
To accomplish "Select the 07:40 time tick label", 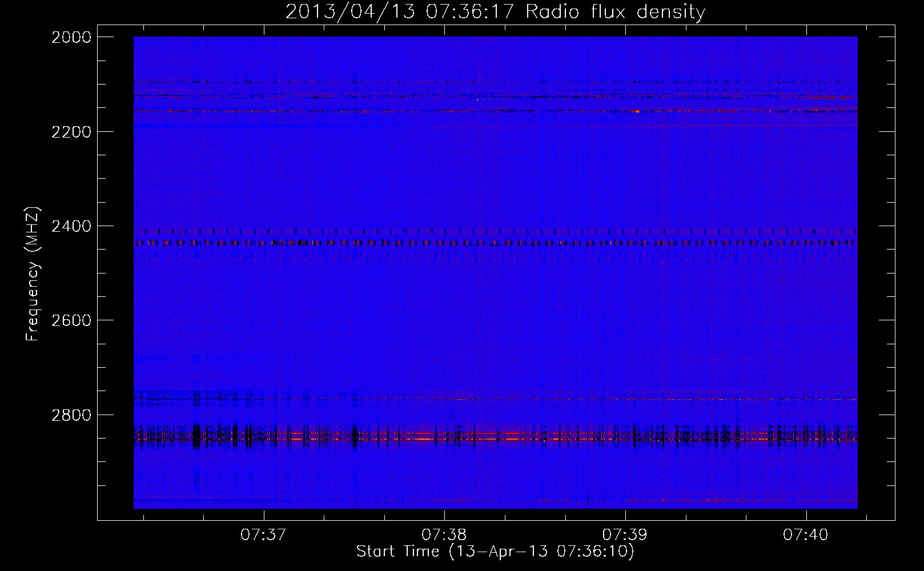I will click(806, 535).
